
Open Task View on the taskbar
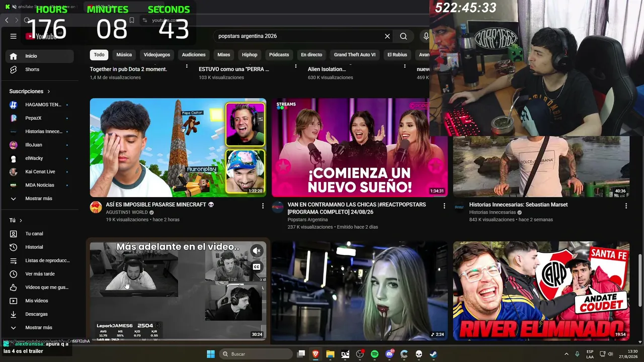301,354
